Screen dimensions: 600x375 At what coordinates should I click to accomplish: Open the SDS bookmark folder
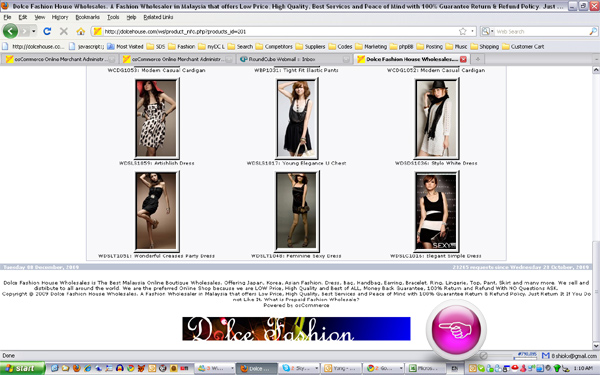pyautogui.click(x=156, y=47)
